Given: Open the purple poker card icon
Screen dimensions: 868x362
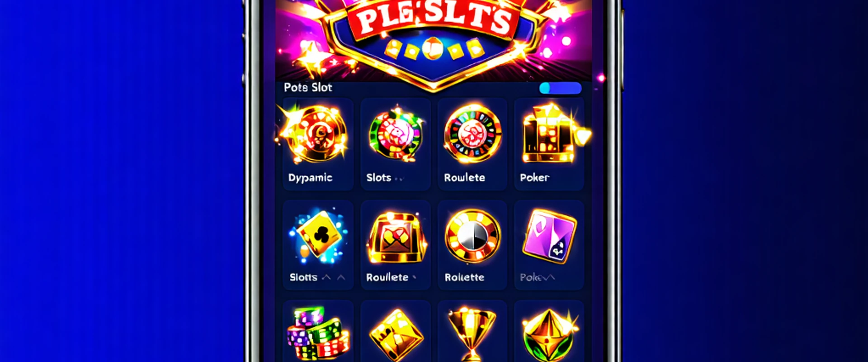Looking at the screenshot, I should pyautogui.click(x=549, y=236).
